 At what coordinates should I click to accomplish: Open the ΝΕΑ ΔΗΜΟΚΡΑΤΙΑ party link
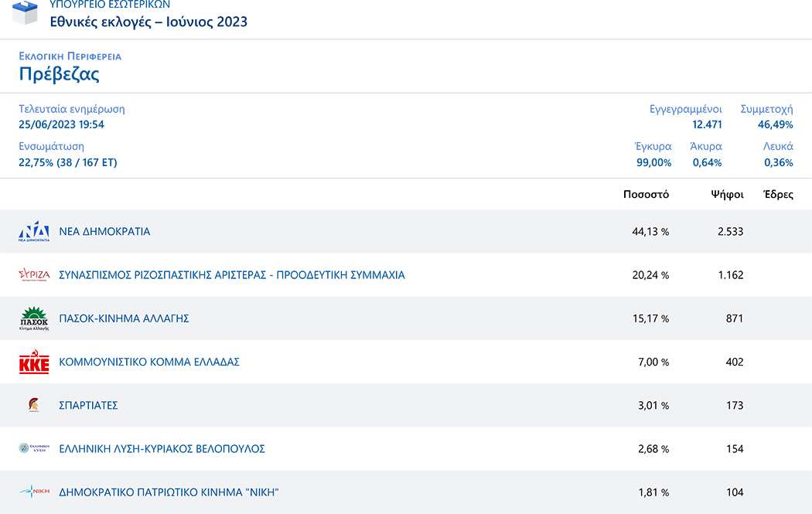coord(104,231)
